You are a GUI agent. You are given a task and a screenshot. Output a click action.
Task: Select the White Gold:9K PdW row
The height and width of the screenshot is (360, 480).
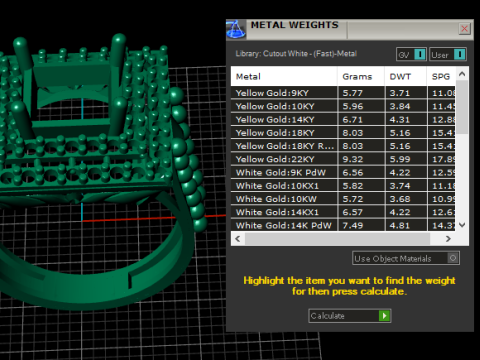(343, 172)
